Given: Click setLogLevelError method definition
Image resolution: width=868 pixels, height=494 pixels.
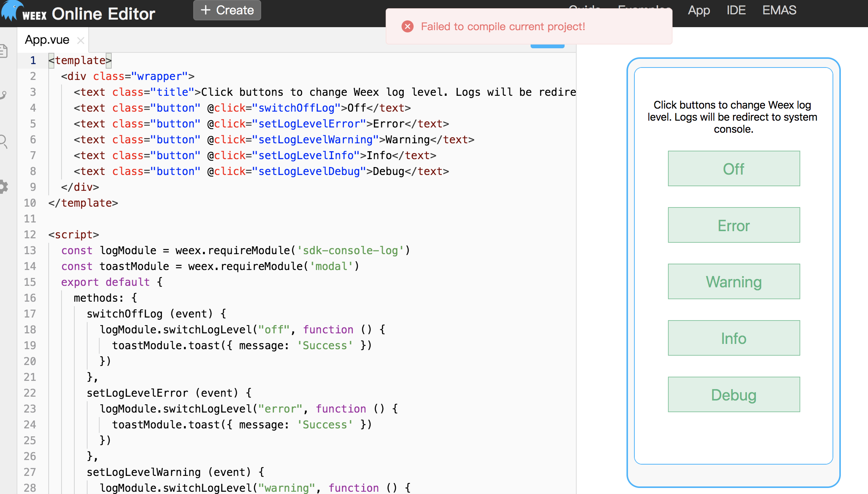Looking at the screenshot, I should click(x=169, y=393).
